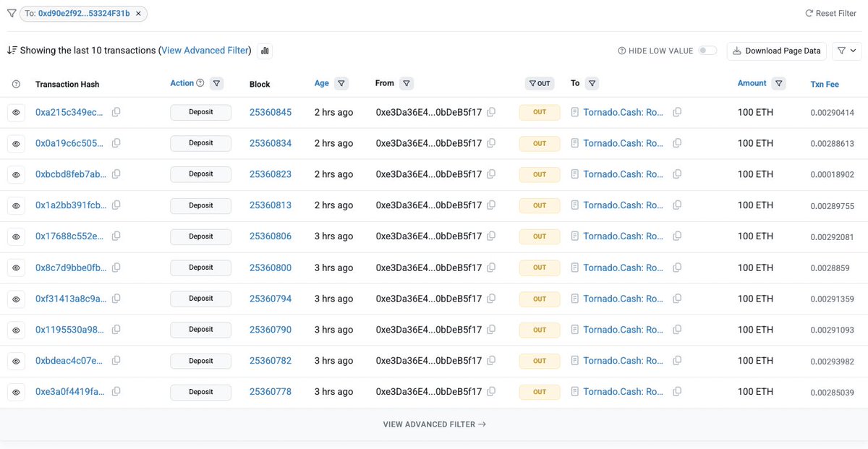Remove the To address filter chip
The image size is (868, 449).
(138, 14)
